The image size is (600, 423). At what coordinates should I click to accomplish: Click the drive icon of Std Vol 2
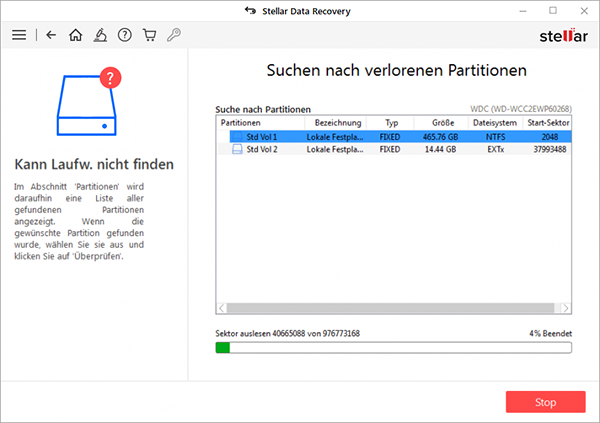point(237,149)
